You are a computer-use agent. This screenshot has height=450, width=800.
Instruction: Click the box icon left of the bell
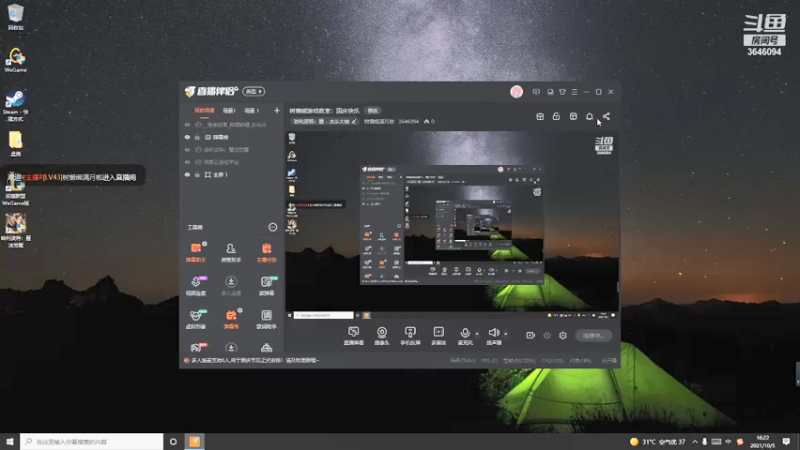(x=573, y=116)
